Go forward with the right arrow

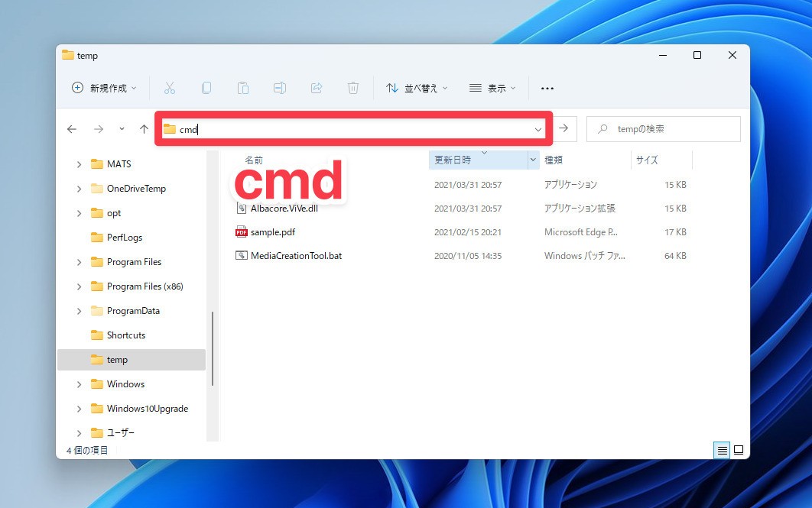tap(99, 129)
